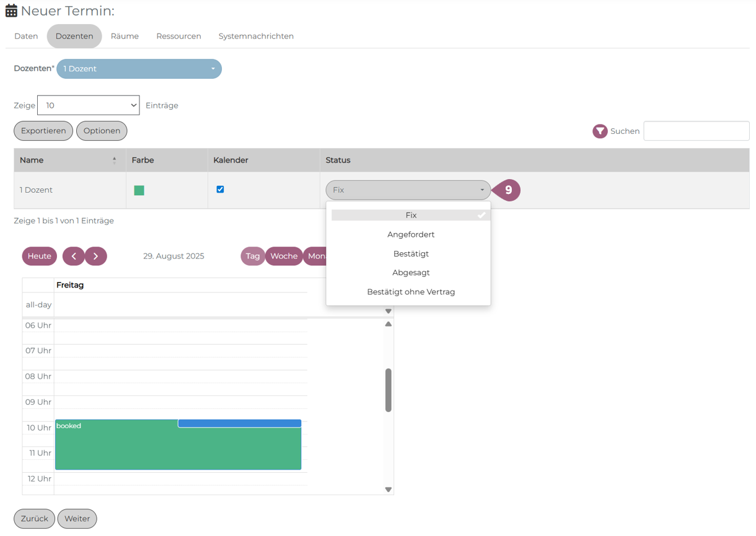Collapse the Status dropdown showing Fix
Viewport: 756px width, 536px height.
pyautogui.click(x=408, y=190)
